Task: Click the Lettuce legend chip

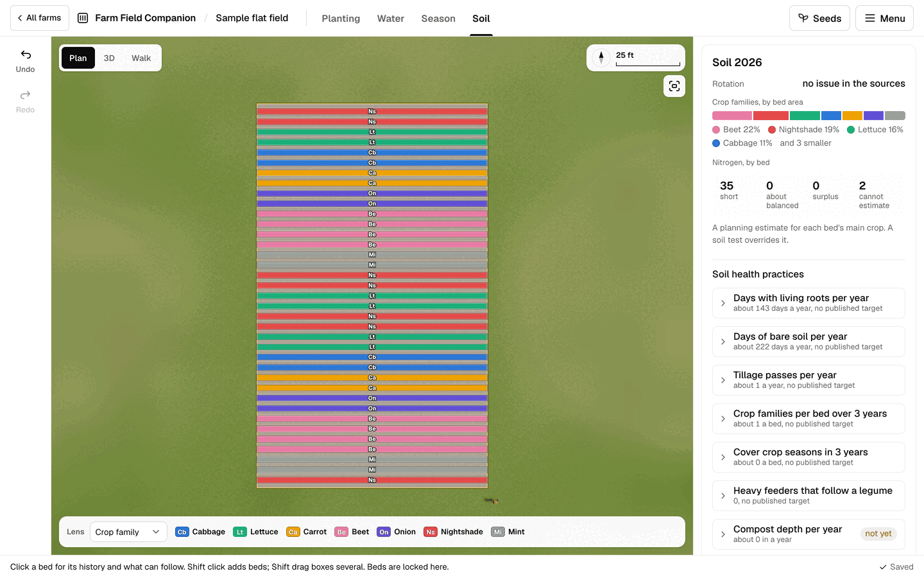Action: point(256,532)
